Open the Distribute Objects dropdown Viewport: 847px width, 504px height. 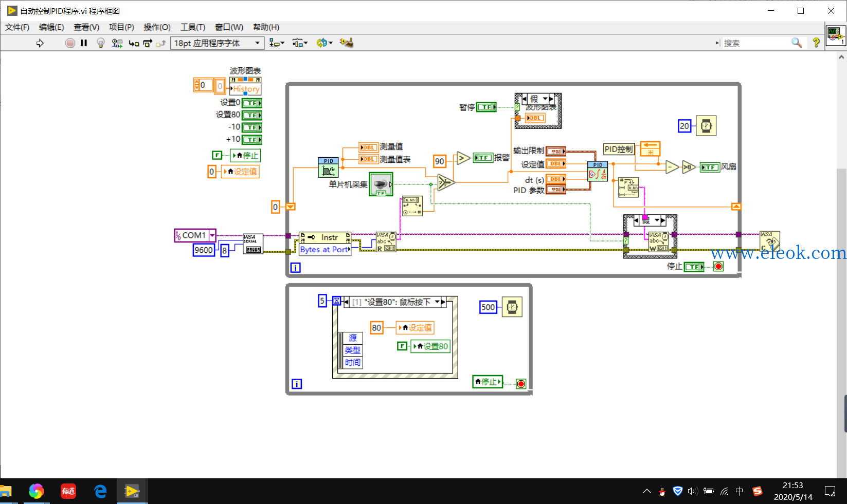300,43
